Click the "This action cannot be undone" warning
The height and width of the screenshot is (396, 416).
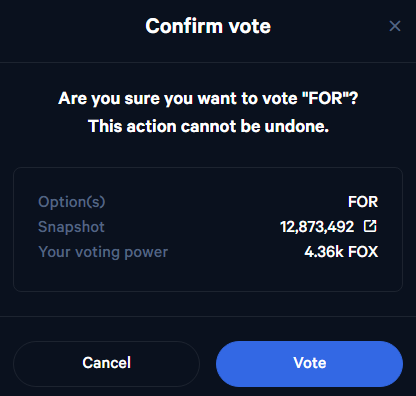pyautogui.click(x=208, y=127)
